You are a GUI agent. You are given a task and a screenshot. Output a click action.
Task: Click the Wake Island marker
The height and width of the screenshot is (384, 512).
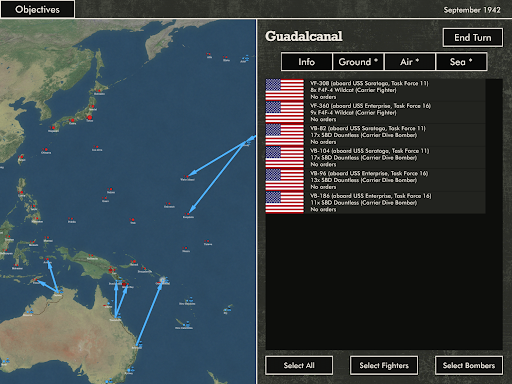tap(188, 176)
